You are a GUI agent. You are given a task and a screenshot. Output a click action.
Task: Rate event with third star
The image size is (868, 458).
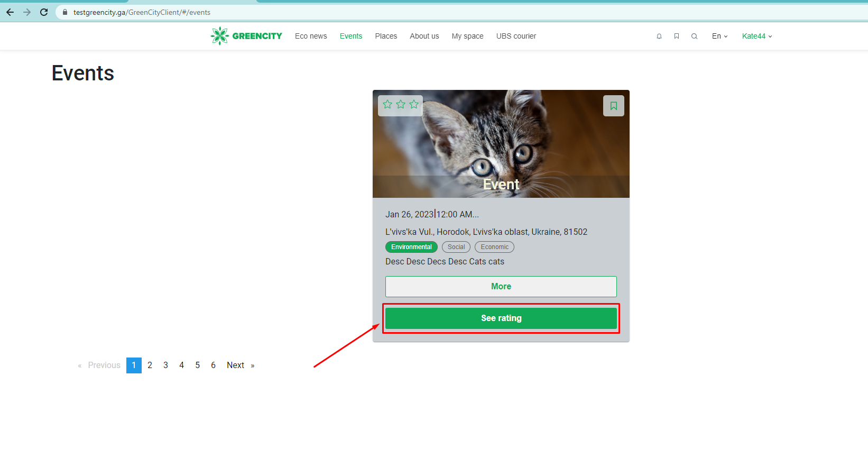click(414, 104)
